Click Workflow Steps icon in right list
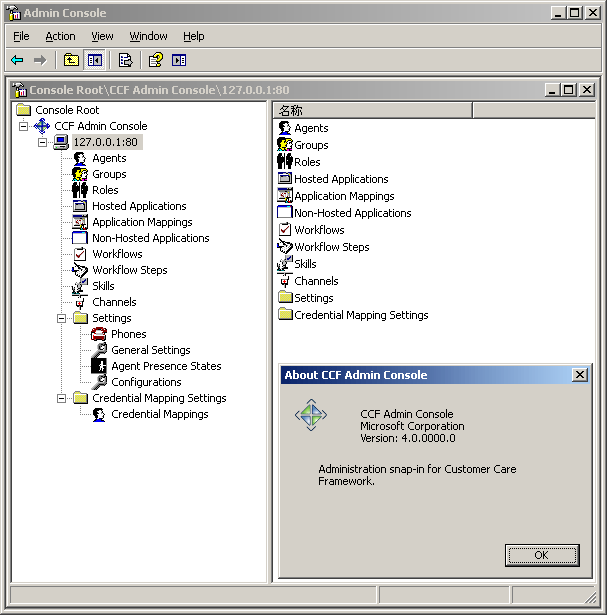 (x=285, y=247)
